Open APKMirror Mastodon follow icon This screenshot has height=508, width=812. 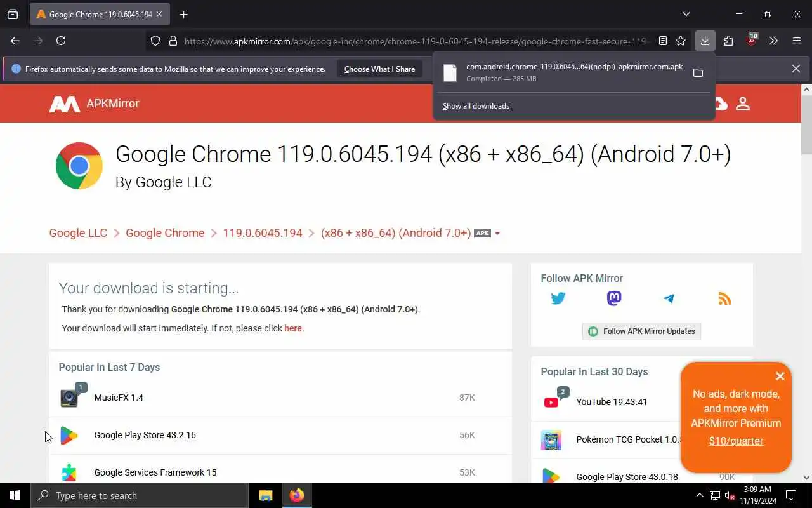tap(614, 298)
